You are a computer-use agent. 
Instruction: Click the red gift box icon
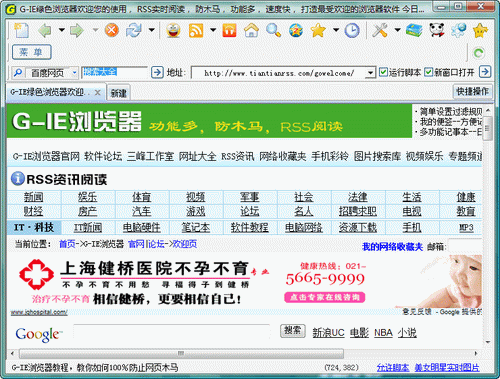pyautogui.click(x=229, y=30)
